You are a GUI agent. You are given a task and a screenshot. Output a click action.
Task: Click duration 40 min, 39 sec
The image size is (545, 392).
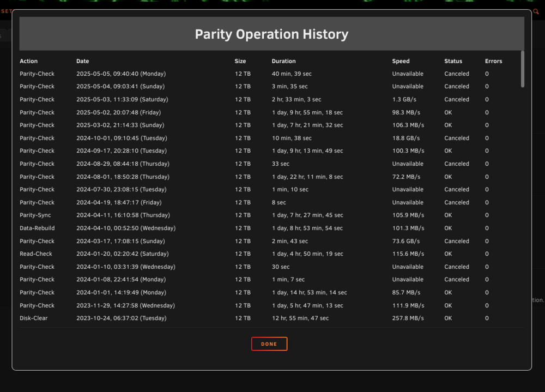point(292,74)
